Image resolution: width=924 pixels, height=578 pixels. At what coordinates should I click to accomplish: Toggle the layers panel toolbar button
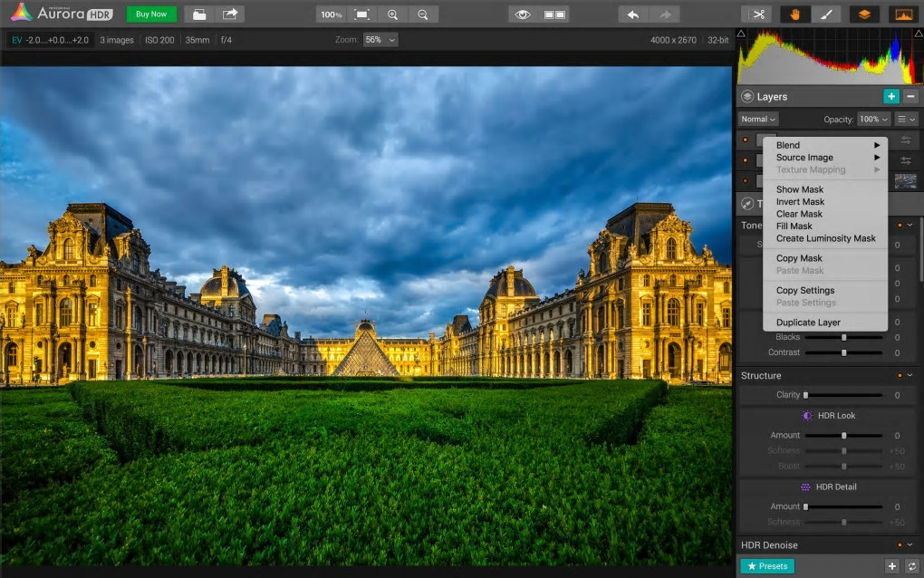click(x=864, y=14)
